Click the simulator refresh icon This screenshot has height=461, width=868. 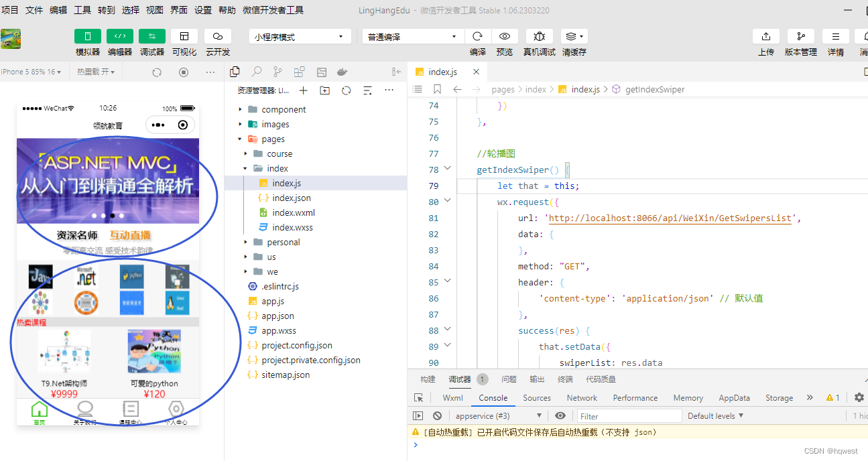pyautogui.click(x=157, y=72)
